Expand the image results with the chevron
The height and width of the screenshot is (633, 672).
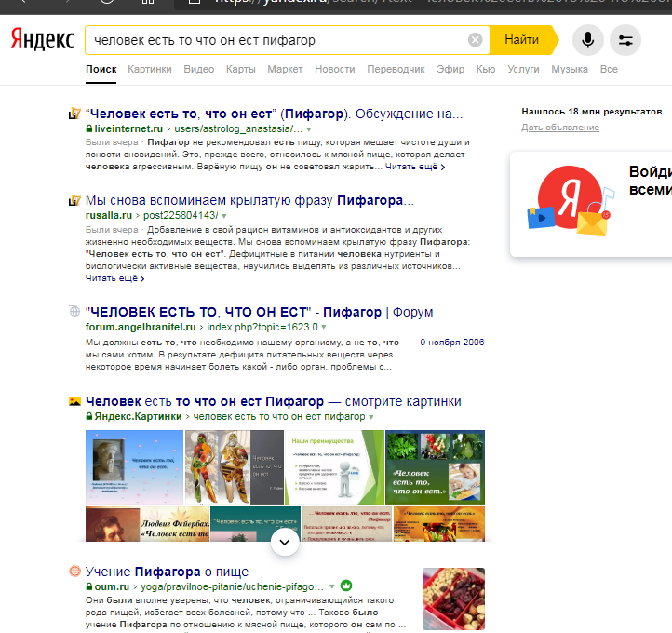pyautogui.click(x=286, y=541)
